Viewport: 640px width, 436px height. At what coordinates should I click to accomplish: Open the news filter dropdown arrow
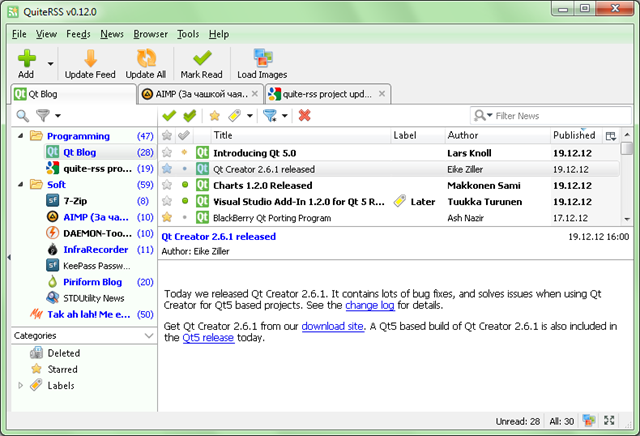[x=285, y=116]
